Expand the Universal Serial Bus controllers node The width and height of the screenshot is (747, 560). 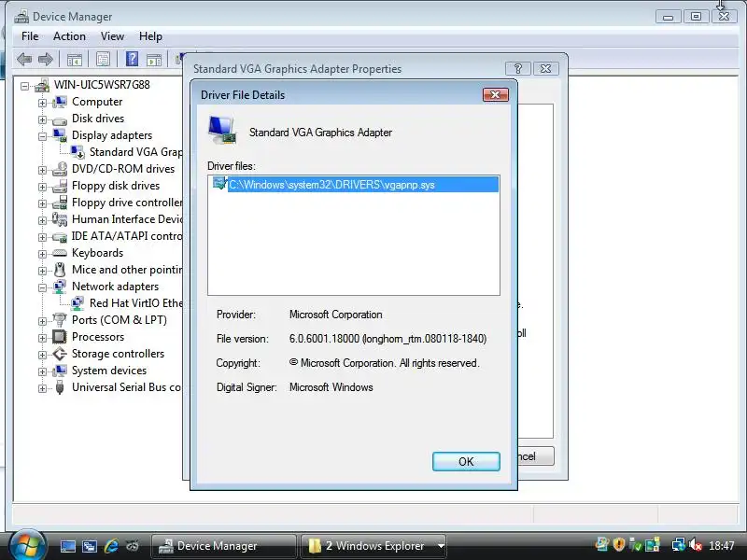(42, 388)
